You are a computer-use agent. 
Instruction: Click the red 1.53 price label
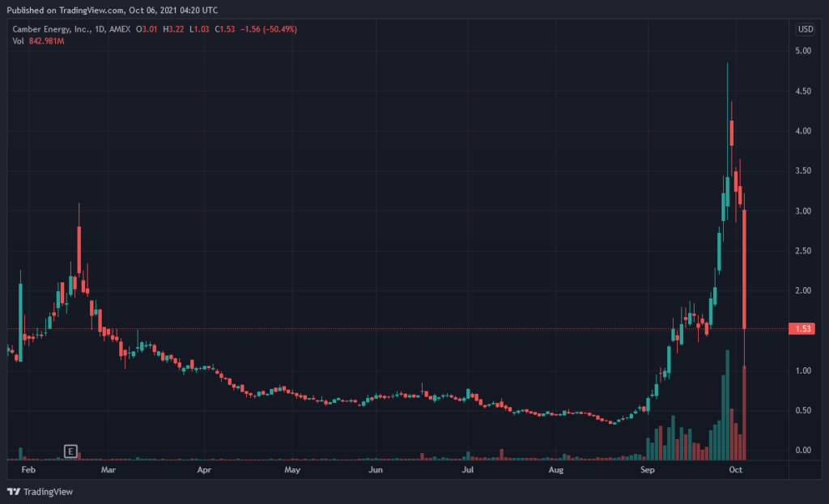pyautogui.click(x=801, y=328)
